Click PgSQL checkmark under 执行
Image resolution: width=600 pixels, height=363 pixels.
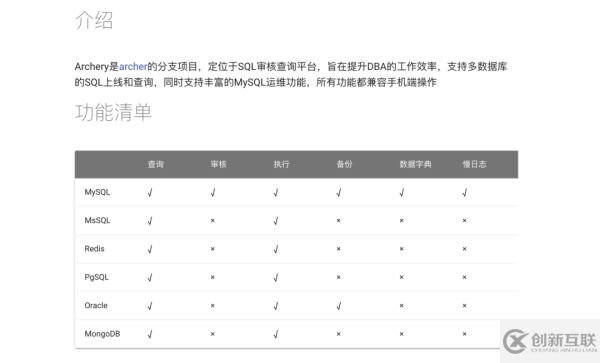point(276,277)
